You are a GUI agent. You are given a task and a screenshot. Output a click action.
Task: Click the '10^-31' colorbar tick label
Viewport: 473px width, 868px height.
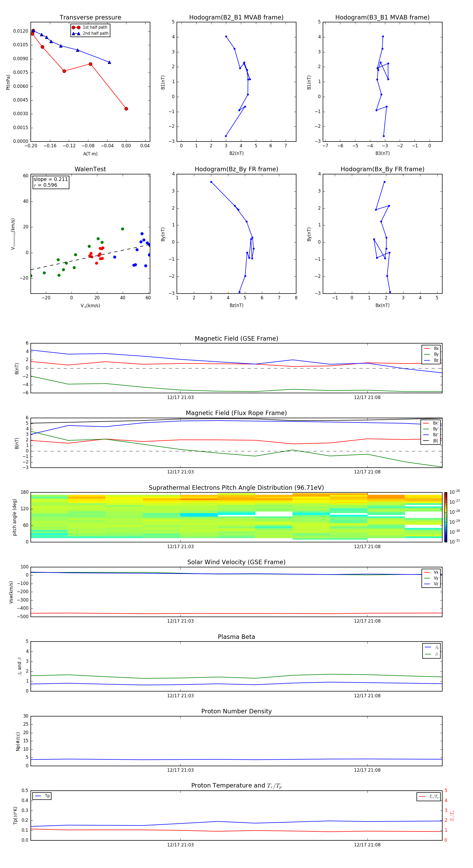pos(455,542)
